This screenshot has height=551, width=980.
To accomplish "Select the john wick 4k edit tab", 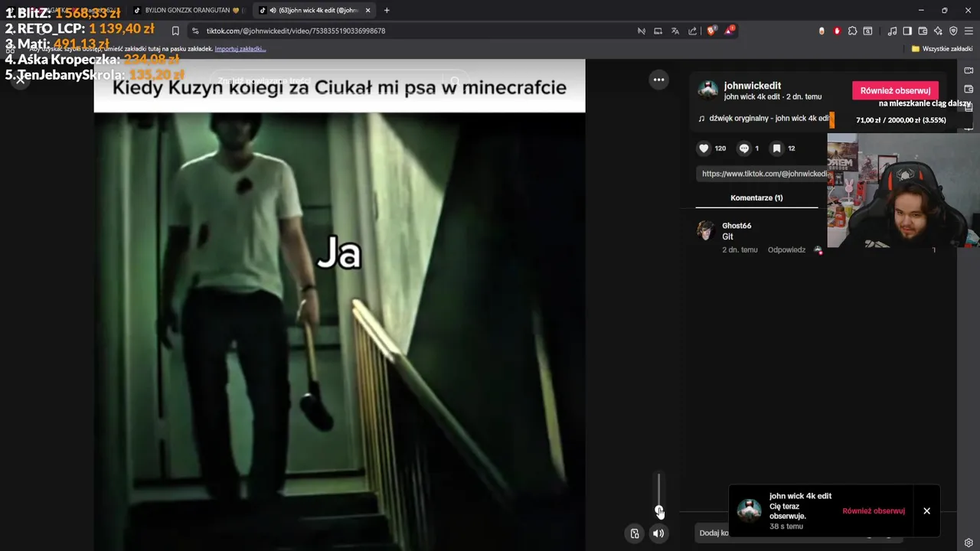I will click(x=314, y=10).
